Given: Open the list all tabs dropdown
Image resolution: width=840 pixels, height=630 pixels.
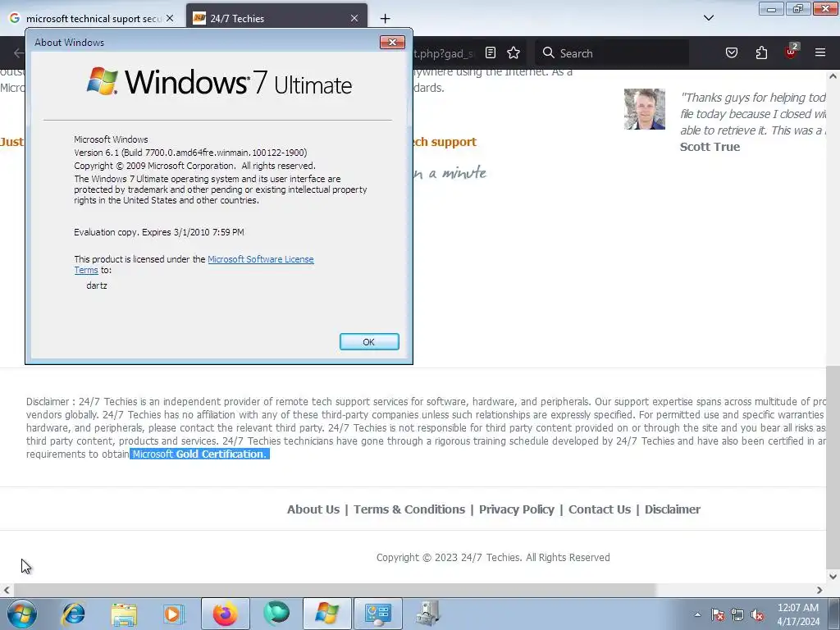Looking at the screenshot, I should pyautogui.click(x=708, y=18).
